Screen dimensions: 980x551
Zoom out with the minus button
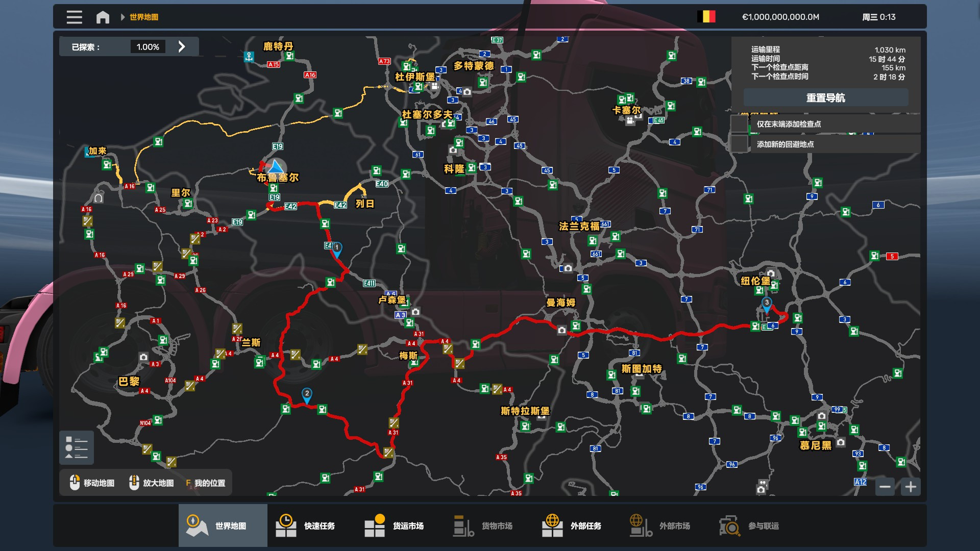tap(885, 487)
